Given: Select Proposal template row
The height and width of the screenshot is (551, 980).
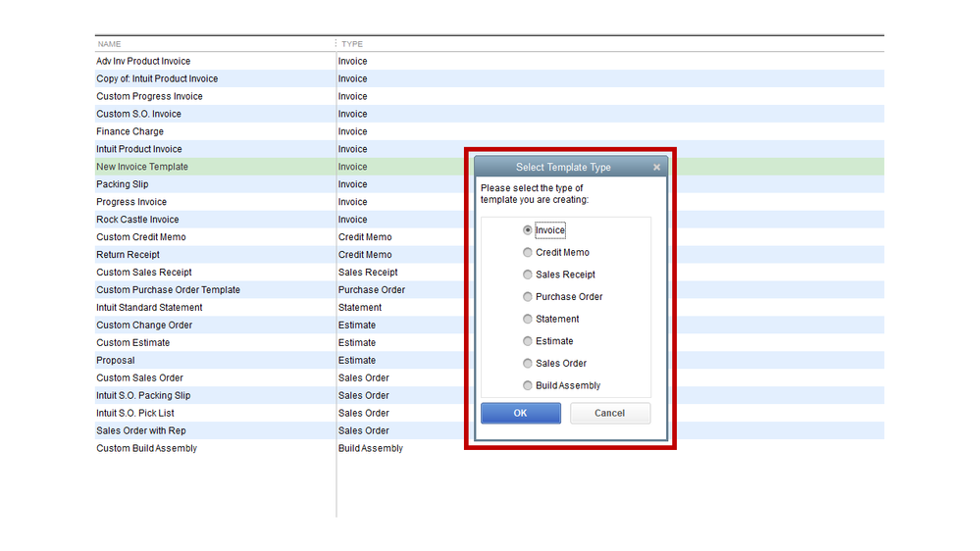Looking at the screenshot, I should pyautogui.click(x=116, y=361).
